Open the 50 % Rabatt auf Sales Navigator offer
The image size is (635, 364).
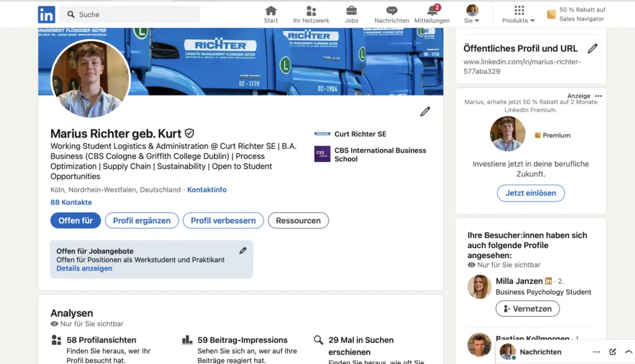(x=582, y=14)
